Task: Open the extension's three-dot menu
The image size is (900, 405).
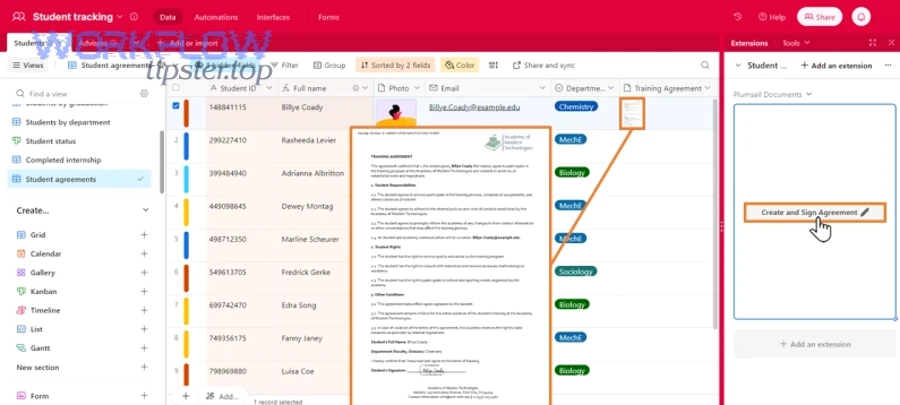Action: (x=887, y=65)
